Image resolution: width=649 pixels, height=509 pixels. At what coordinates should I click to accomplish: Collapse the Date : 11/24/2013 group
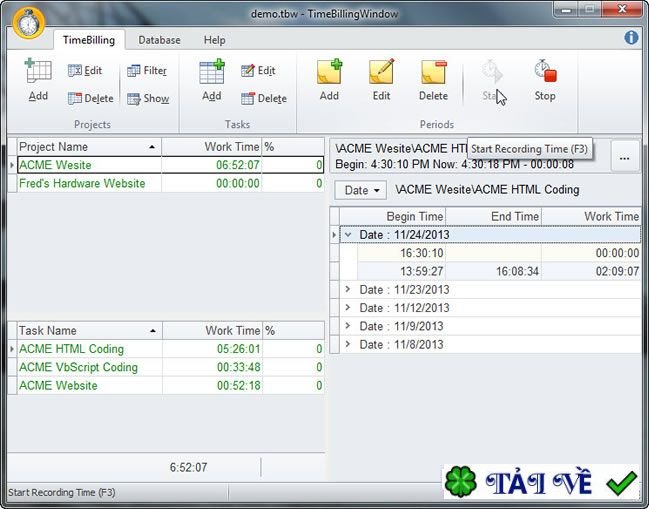pyautogui.click(x=348, y=235)
